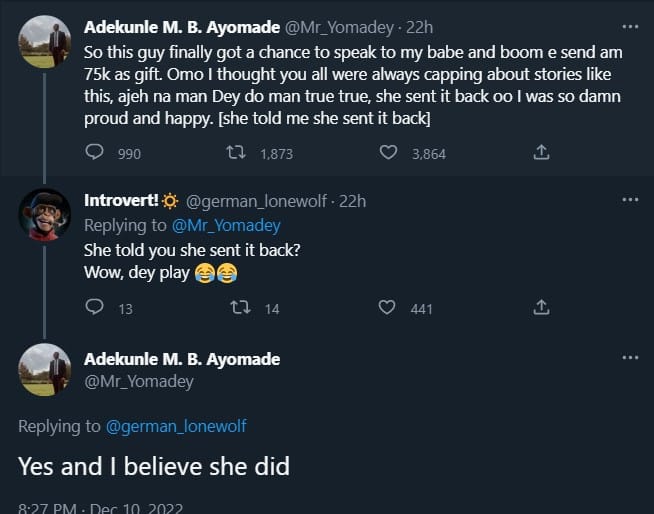Like the tweet with 3,864 likes

tap(390, 153)
